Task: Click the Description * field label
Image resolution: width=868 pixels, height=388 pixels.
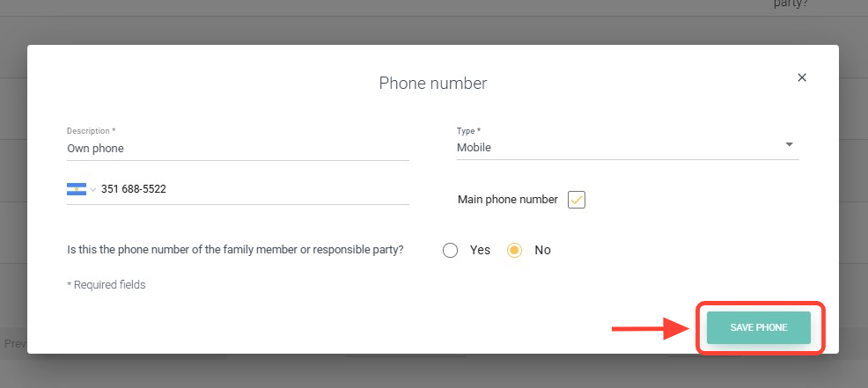Action: click(x=92, y=131)
